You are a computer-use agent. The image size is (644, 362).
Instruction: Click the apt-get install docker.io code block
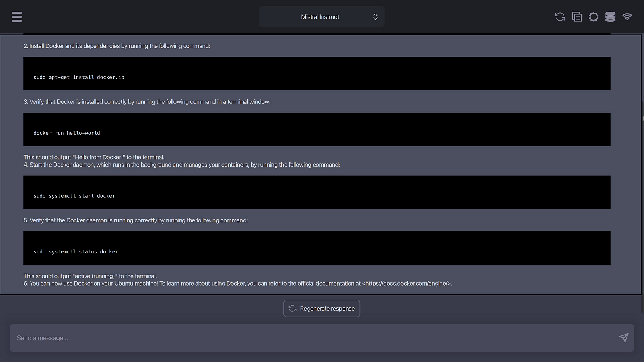pos(317,74)
